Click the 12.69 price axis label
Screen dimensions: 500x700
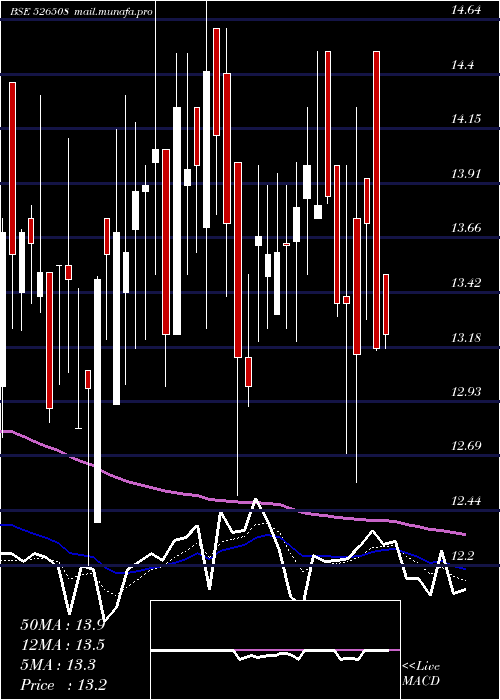(466, 446)
